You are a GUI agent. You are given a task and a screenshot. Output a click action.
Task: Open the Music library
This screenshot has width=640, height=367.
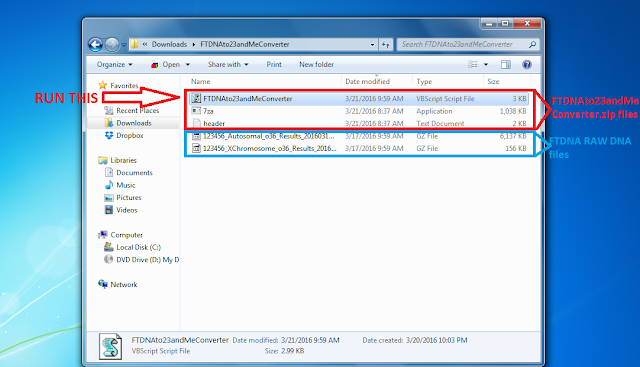tap(126, 185)
